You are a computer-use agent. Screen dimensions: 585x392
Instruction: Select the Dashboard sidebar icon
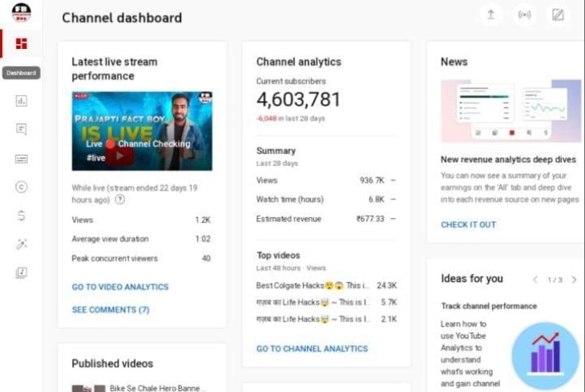[22, 43]
